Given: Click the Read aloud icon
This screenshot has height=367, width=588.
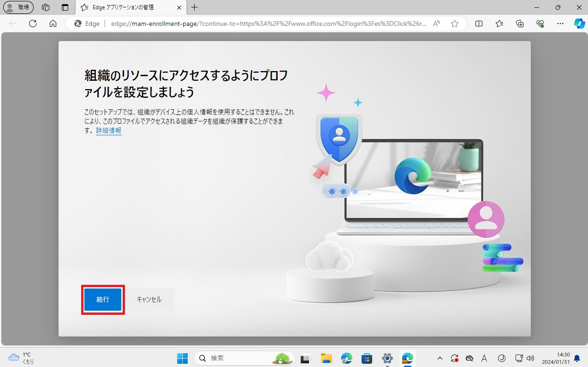Looking at the screenshot, I should click(436, 24).
